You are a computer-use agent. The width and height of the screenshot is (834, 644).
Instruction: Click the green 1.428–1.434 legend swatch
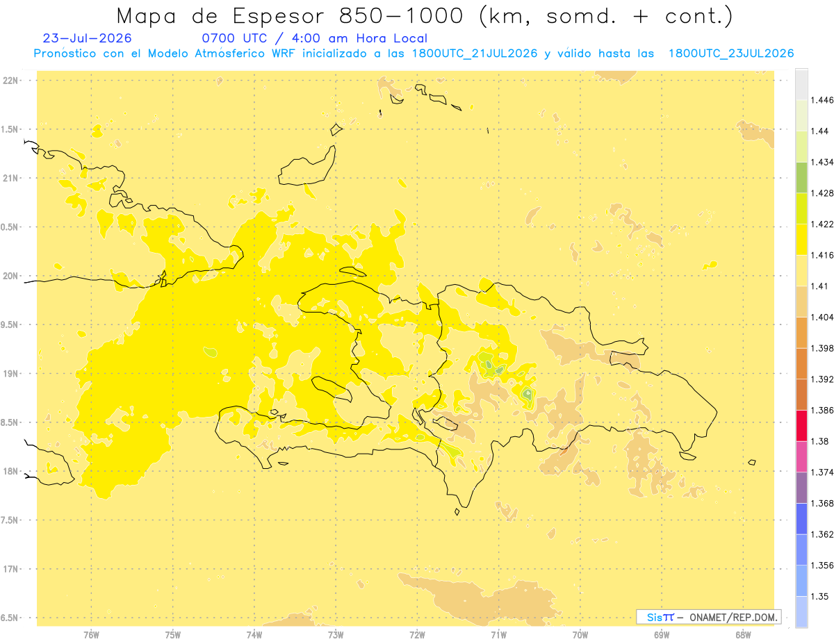[801, 177]
